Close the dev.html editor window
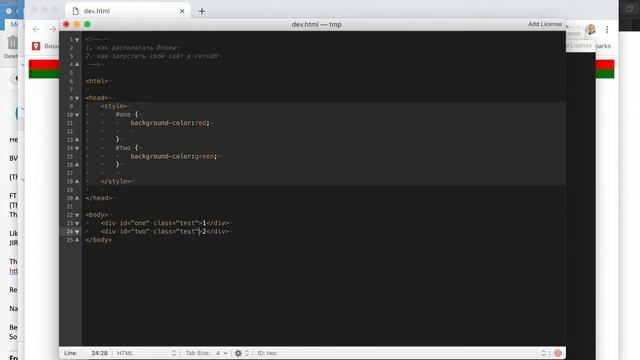The width and height of the screenshot is (640, 360). tap(66, 24)
